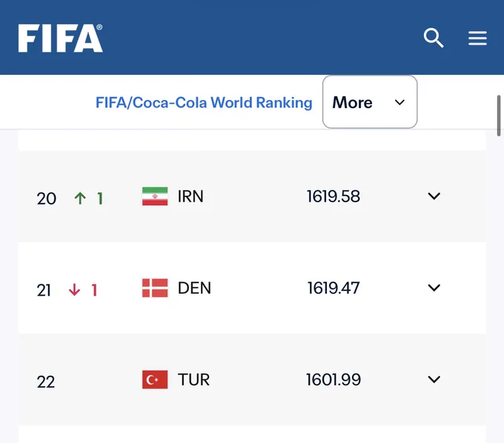Open the More dropdown menu

click(370, 101)
